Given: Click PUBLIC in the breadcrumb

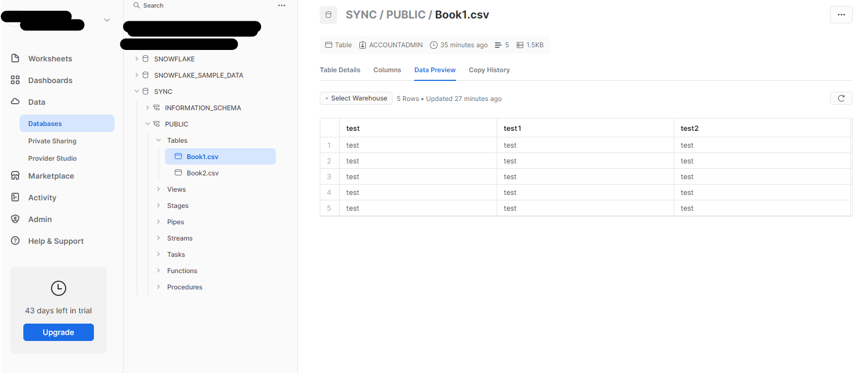Looking at the screenshot, I should pyautogui.click(x=406, y=15).
